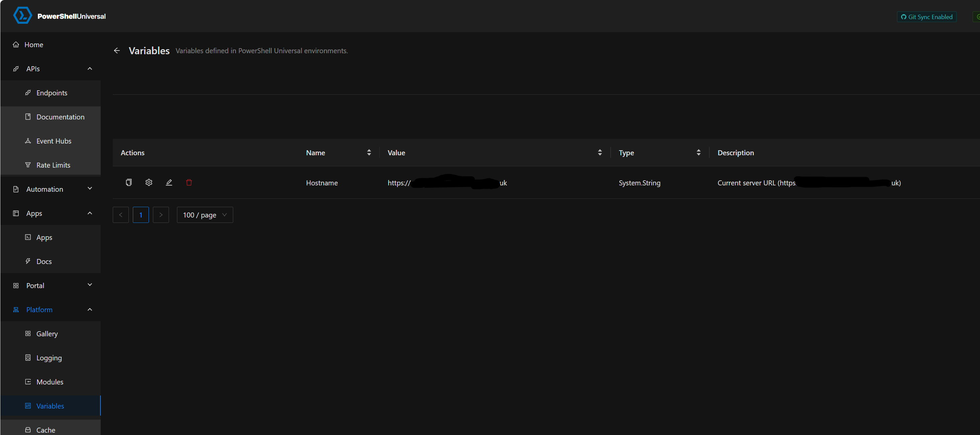Go back using the arrow beside Variables
980x435 pixels.
coord(117,51)
